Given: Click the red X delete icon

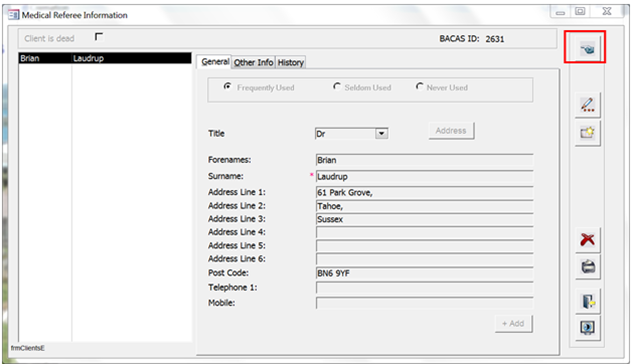Looking at the screenshot, I should (588, 240).
